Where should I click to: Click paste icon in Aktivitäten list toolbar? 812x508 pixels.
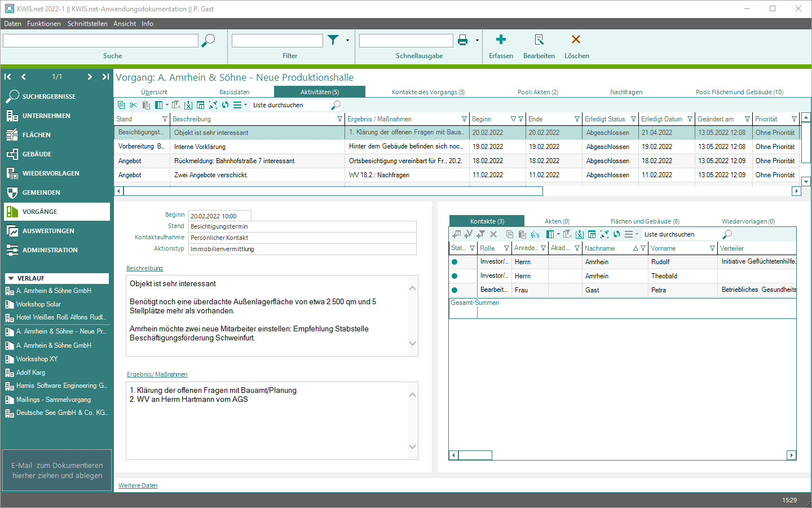click(146, 105)
